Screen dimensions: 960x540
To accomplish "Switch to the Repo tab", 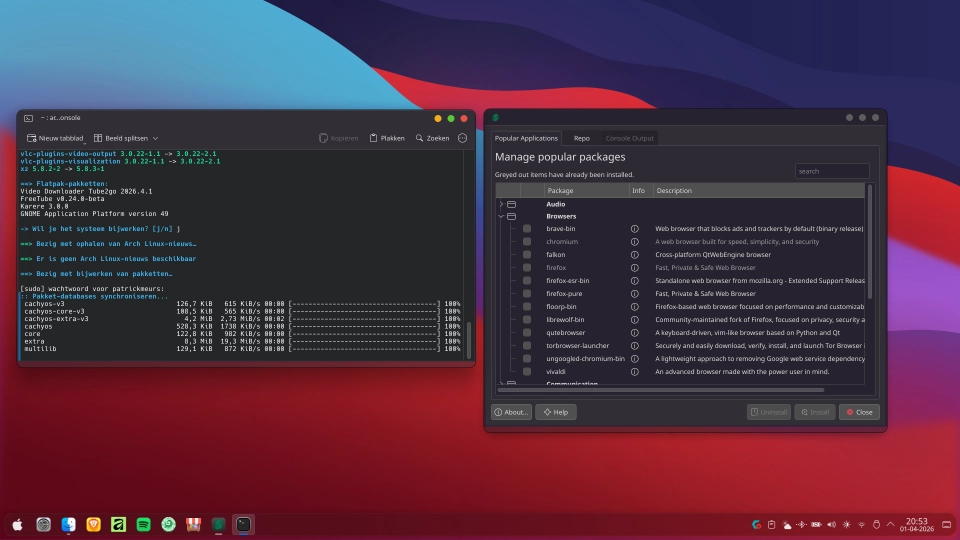I will [582, 138].
